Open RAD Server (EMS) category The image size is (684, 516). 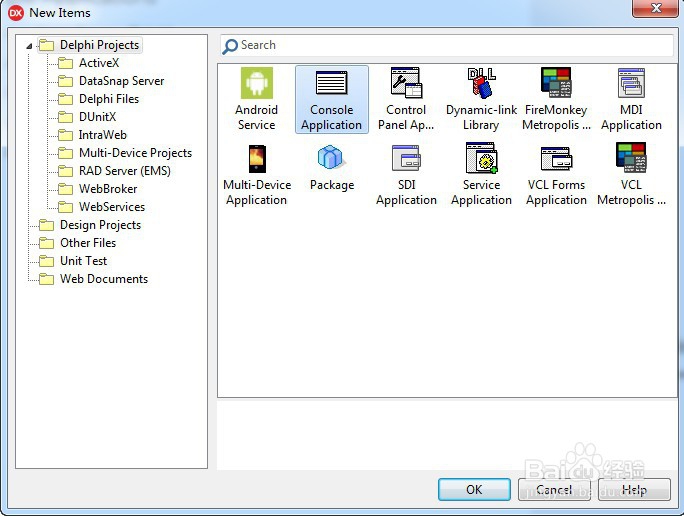coord(114,171)
